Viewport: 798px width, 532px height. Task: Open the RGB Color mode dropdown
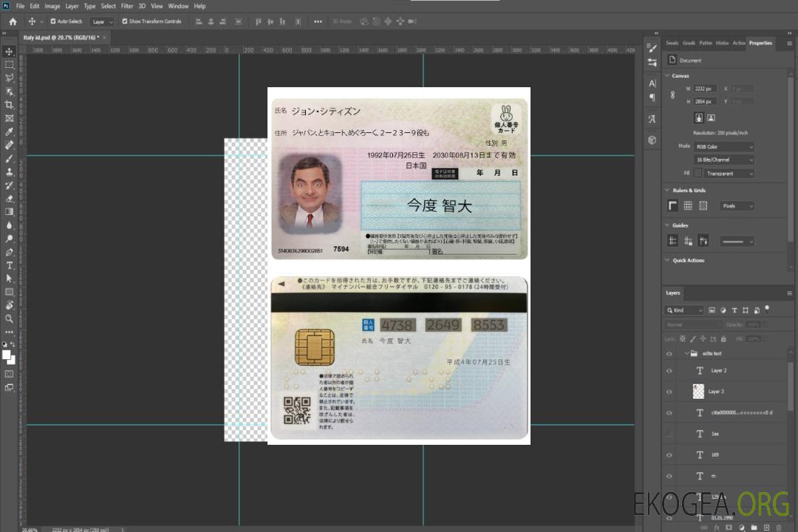pos(724,146)
